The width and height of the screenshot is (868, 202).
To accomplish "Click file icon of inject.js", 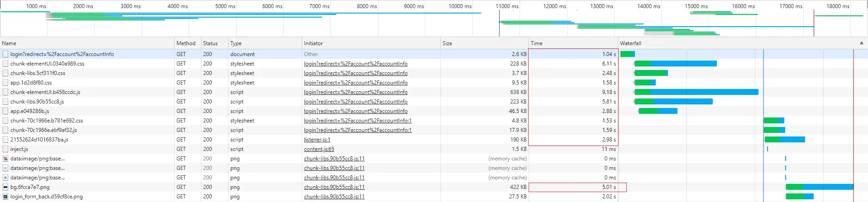I will [5, 149].
